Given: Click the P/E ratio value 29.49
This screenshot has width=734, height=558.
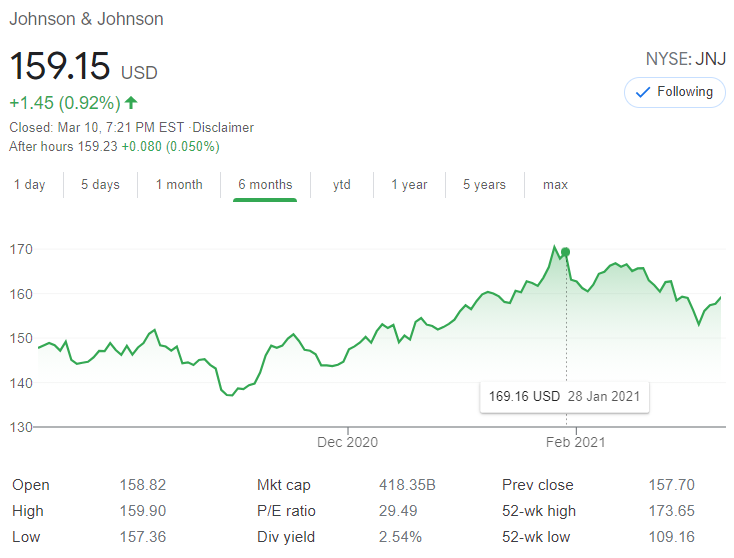Looking at the screenshot, I should click(398, 511).
